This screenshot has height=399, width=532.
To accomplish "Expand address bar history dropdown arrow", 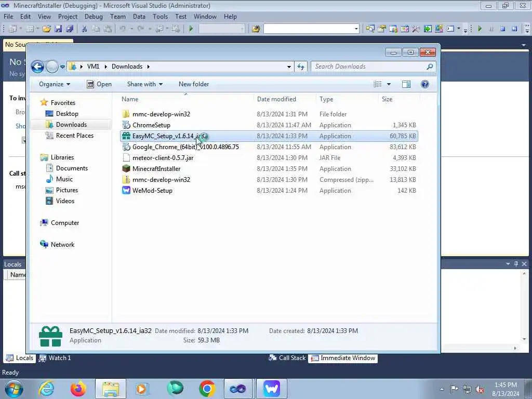I will [289, 67].
